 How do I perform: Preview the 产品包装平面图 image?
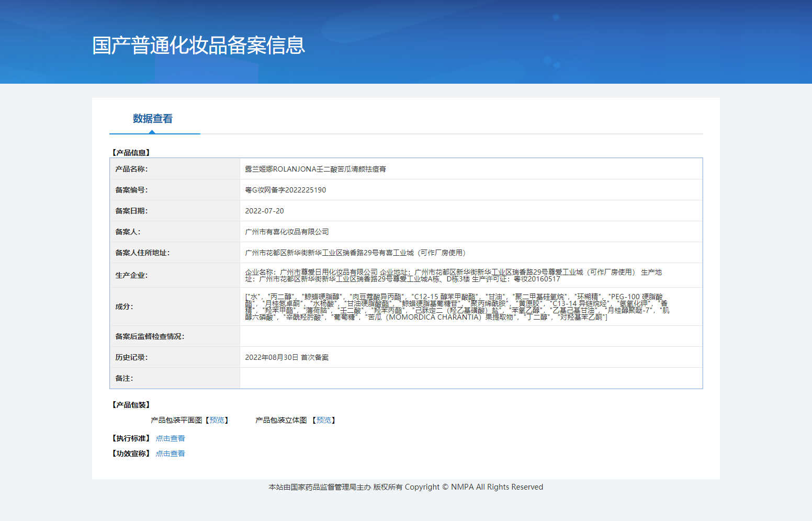pos(217,420)
